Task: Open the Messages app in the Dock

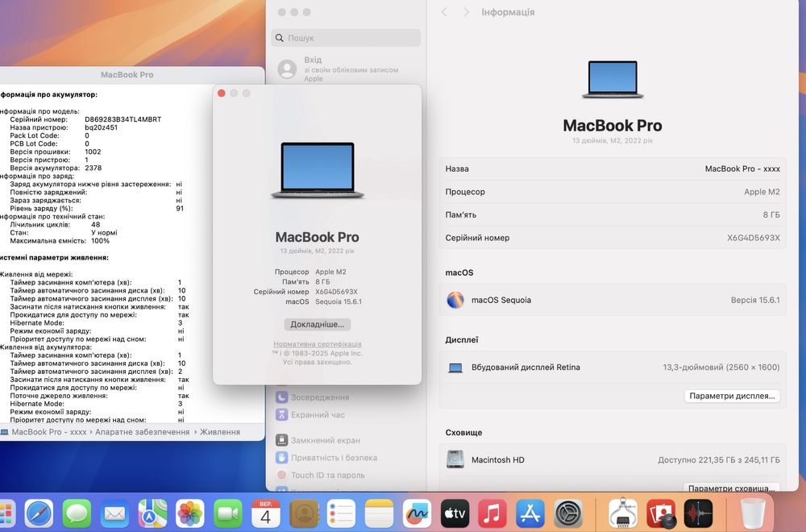Action: [x=77, y=513]
